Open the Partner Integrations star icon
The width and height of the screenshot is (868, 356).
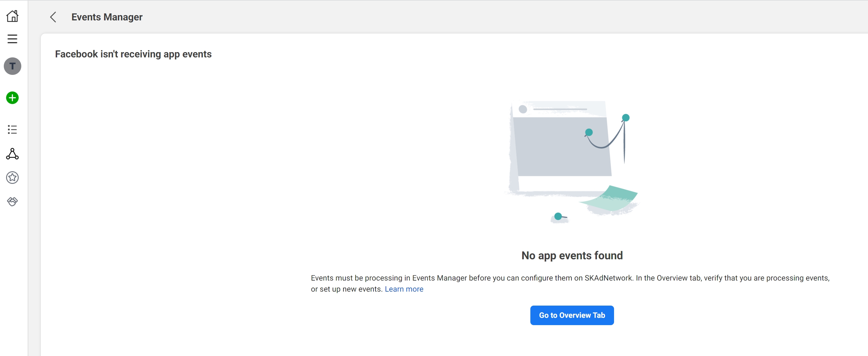point(13,177)
